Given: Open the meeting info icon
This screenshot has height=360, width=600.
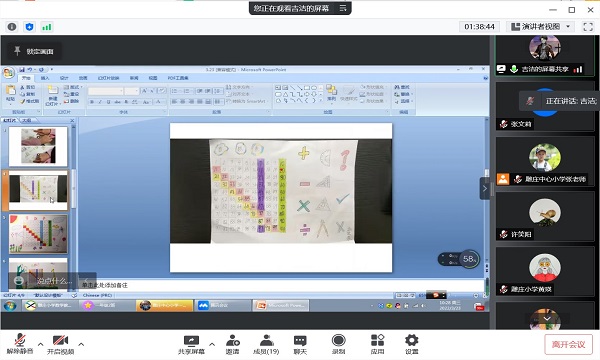Looking at the screenshot, I should (x=12, y=27).
